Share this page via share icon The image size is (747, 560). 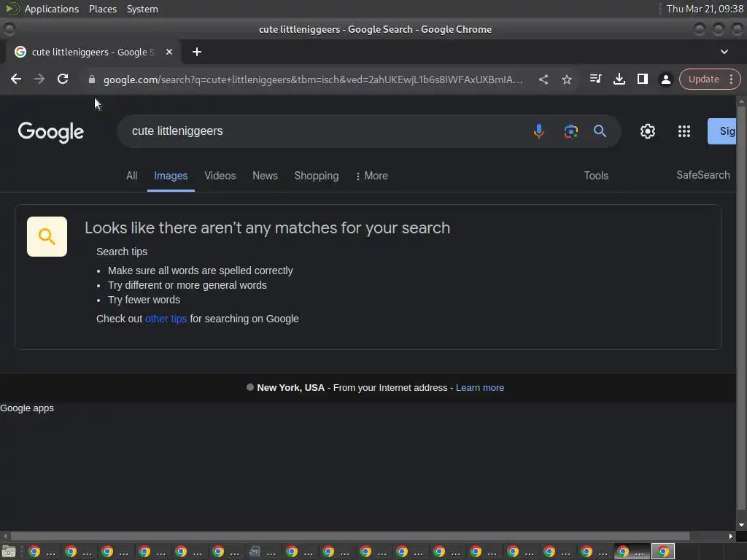543,79
